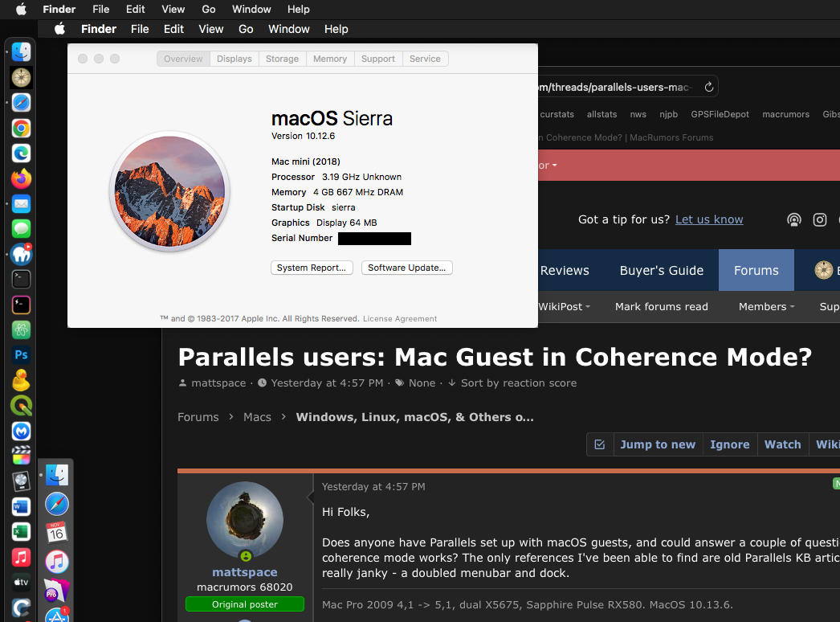Launch the compass icon app in dock

click(21, 78)
